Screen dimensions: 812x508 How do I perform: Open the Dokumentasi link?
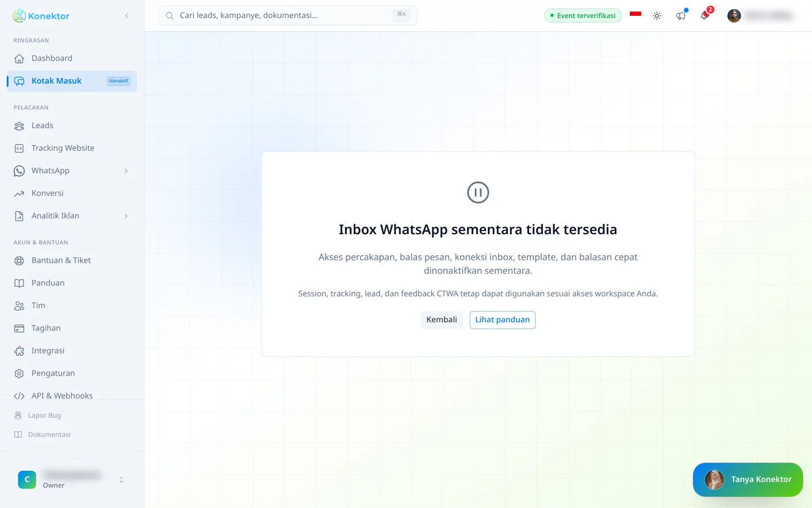[x=49, y=435]
